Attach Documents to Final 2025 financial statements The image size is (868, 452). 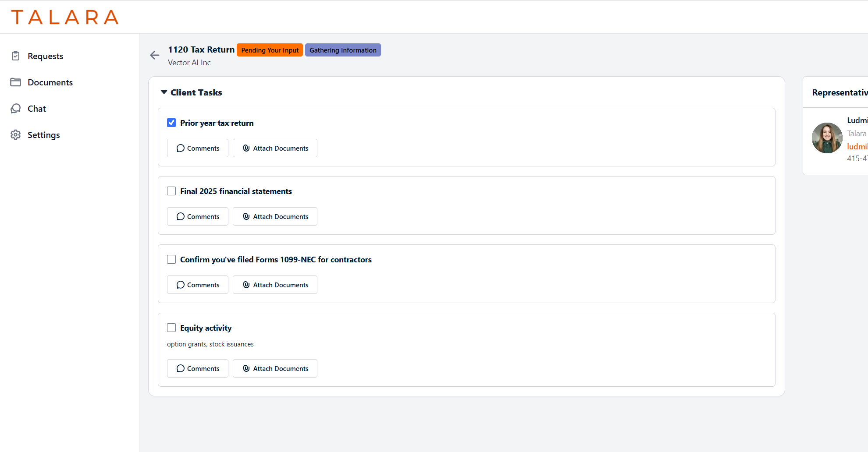tap(275, 216)
